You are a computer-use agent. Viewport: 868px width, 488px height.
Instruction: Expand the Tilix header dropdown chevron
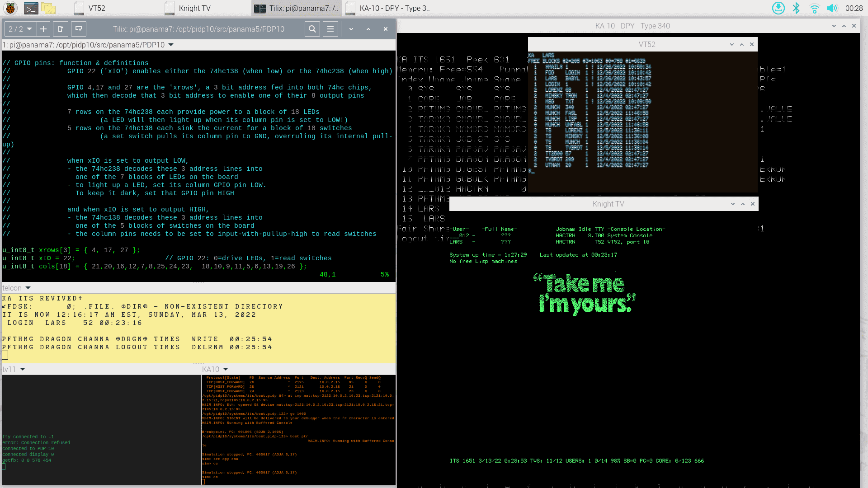[x=351, y=29]
